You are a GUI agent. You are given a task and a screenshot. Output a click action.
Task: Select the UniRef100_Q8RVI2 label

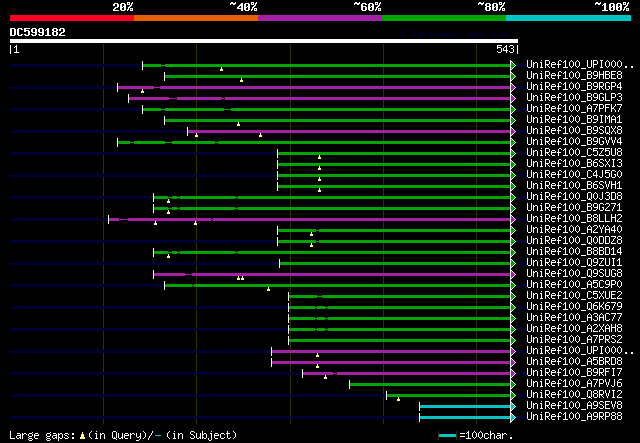(574, 394)
